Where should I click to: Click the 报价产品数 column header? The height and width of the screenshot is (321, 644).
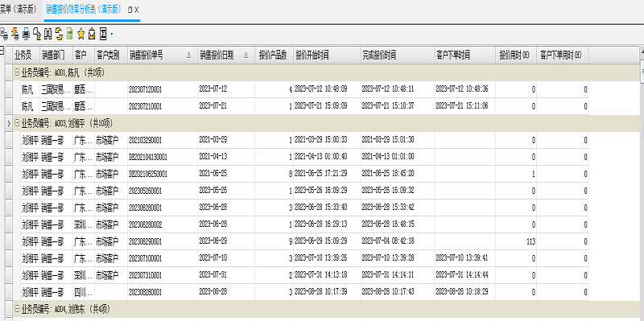(274, 56)
